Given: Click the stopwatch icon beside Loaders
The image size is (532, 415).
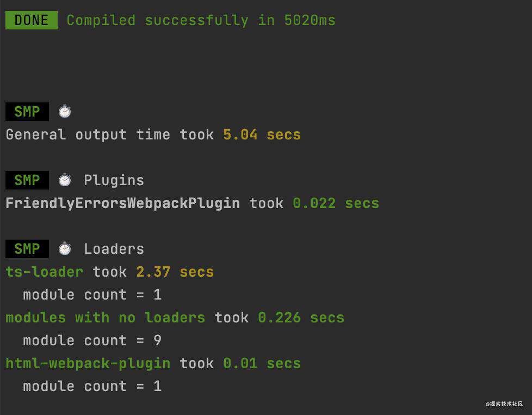Looking at the screenshot, I should (65, 248).
